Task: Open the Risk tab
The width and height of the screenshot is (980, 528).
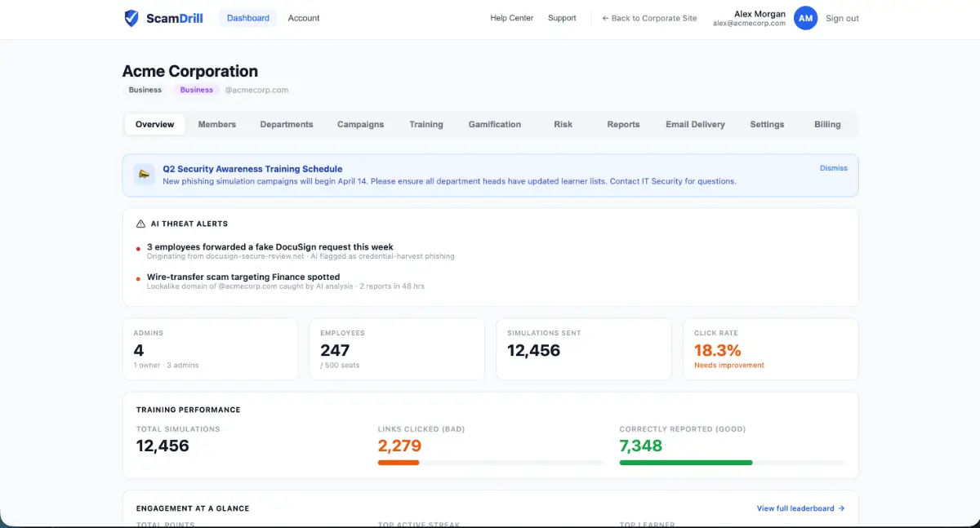Action: tap(563, 124)
